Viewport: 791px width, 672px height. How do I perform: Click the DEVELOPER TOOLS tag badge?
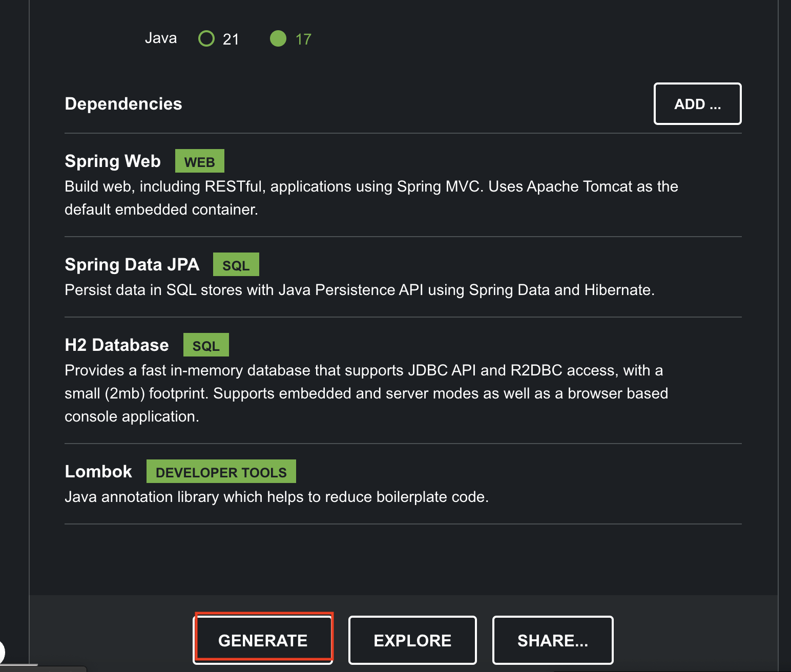click(x=221, y=472)
